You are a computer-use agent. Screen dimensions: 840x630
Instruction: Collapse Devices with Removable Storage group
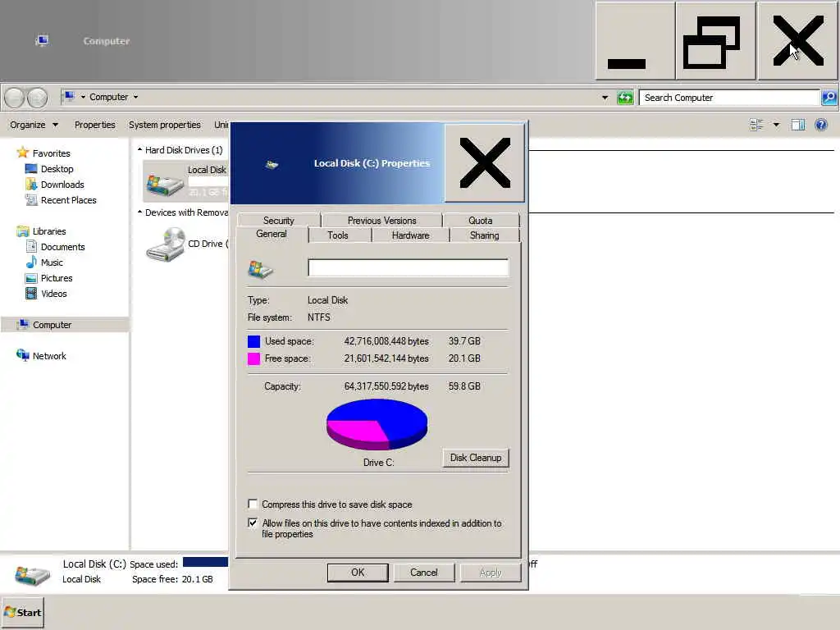click(x=139, y=212)
